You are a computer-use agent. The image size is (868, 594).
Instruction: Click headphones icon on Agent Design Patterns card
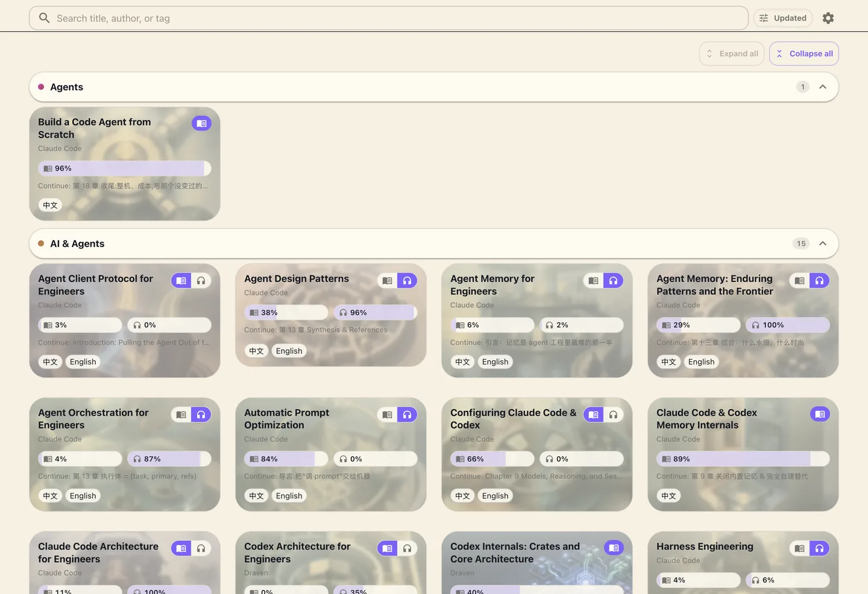(407, 281)
